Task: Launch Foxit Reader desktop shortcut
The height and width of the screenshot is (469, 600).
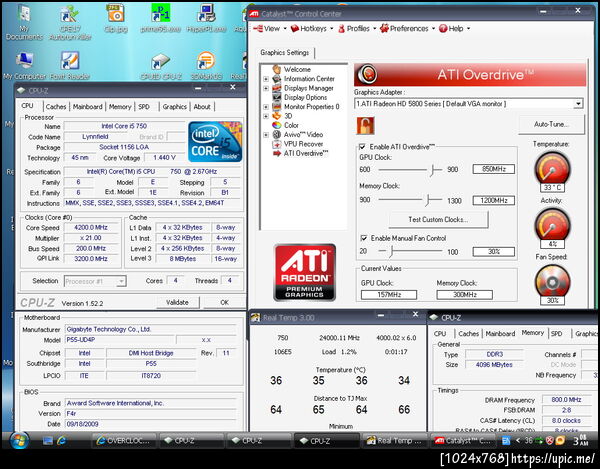Action: pyautogui.click(x=70, y=65)
